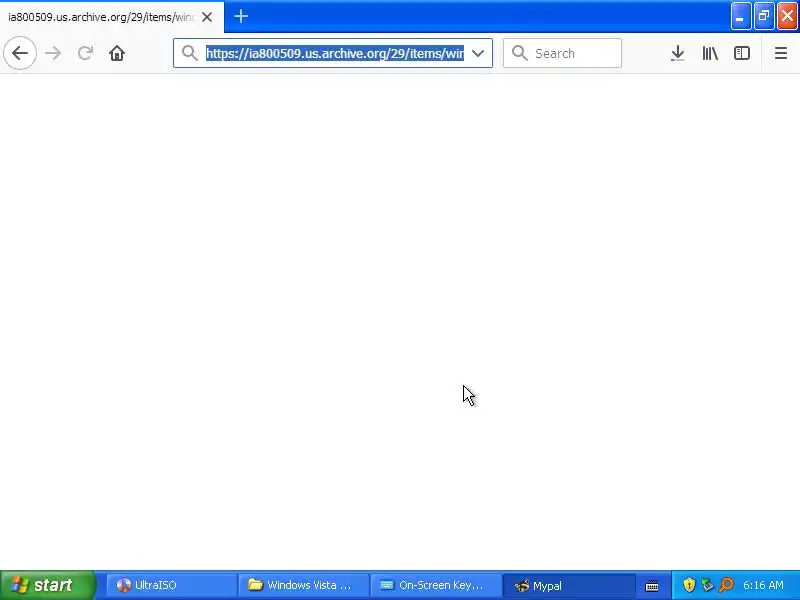Image resolution: width=800 pixels, height=600 pixels.
Task: Select the ia800509.us.archive.org tab
Action: (x=112, y=17)
